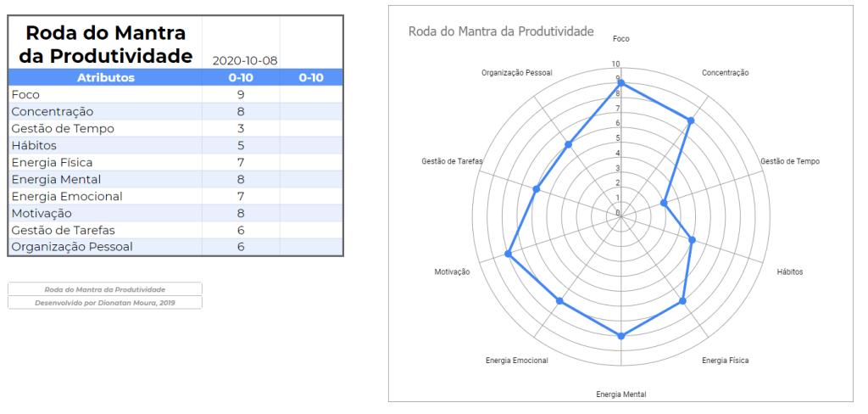Select the Concentração data point on the chart
Image resolution: width=868 pixels, height=414 pixels.
(x=691, y=120)
